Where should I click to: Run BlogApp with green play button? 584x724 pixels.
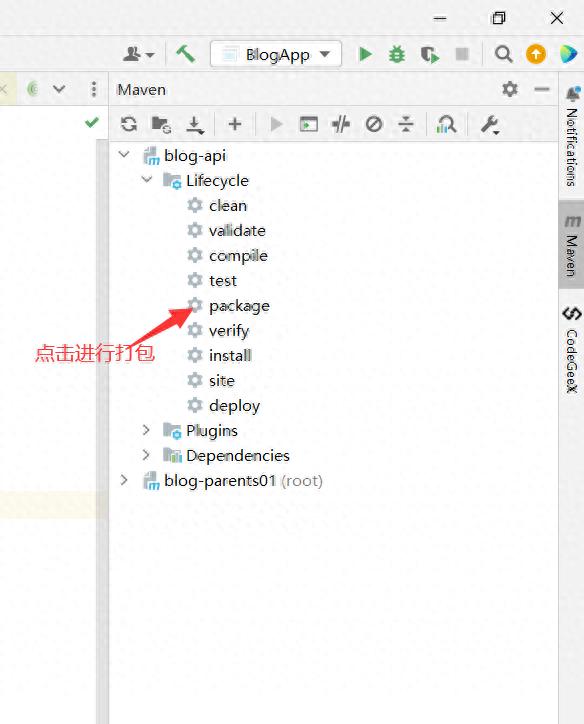[365, 54]
